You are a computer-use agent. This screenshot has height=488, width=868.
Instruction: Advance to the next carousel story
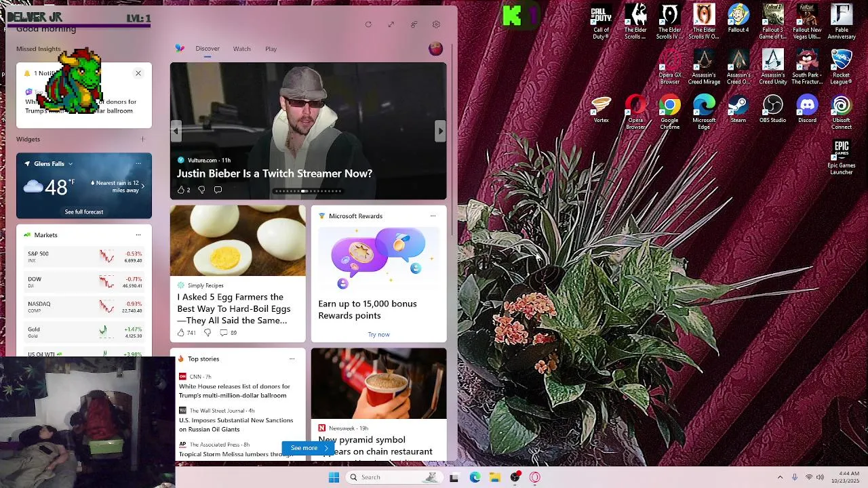pyautogui.click(x=440, y=131)
